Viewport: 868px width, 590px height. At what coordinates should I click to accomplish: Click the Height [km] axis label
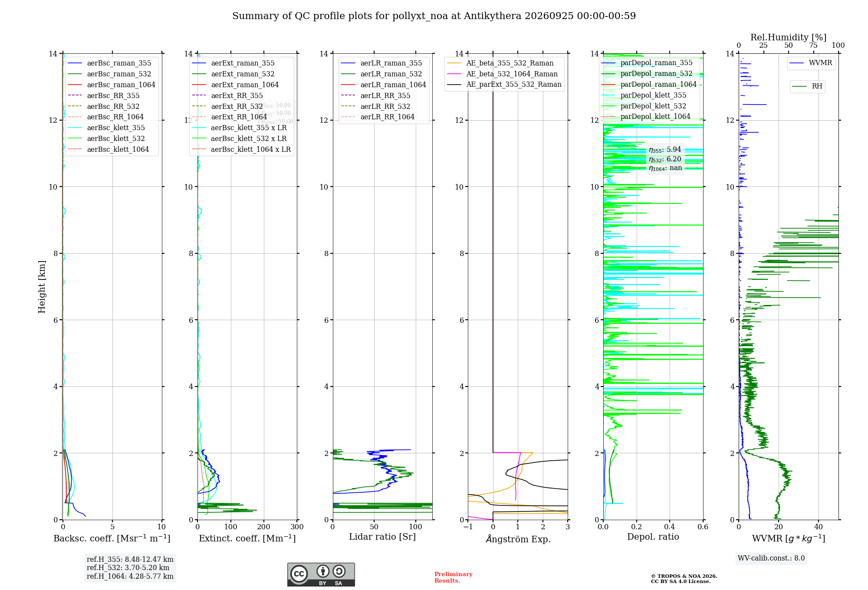click(42, 287)
